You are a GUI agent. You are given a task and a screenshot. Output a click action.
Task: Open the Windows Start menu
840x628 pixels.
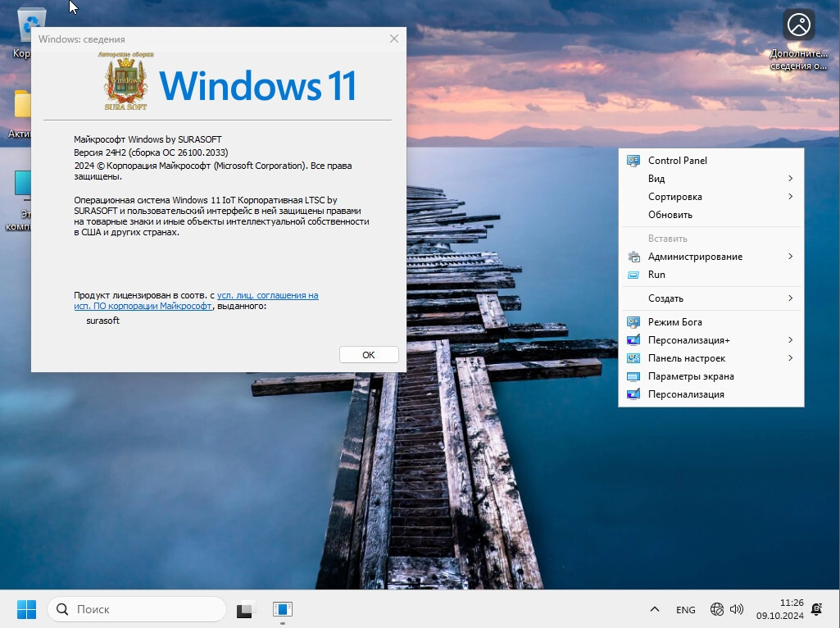26,609
